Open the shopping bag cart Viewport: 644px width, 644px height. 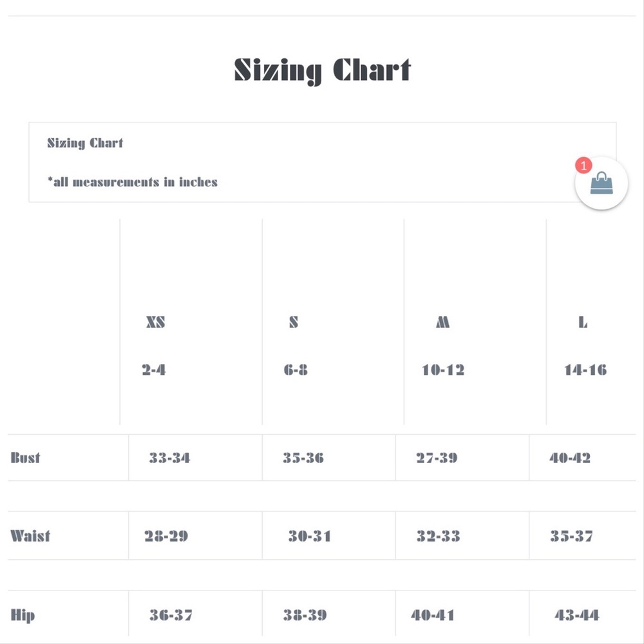pos(601,184)
